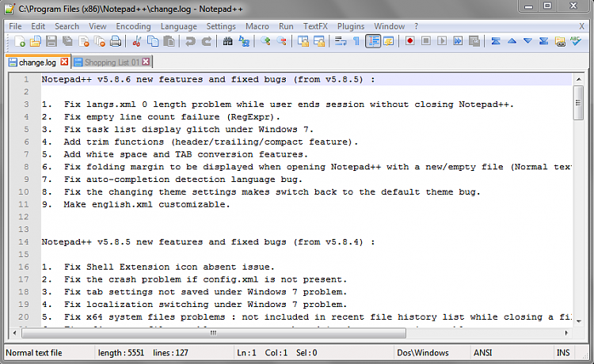Click the ABC spell-check icon
The width and height of the screenshot is (594, 364).
[576, 41]
